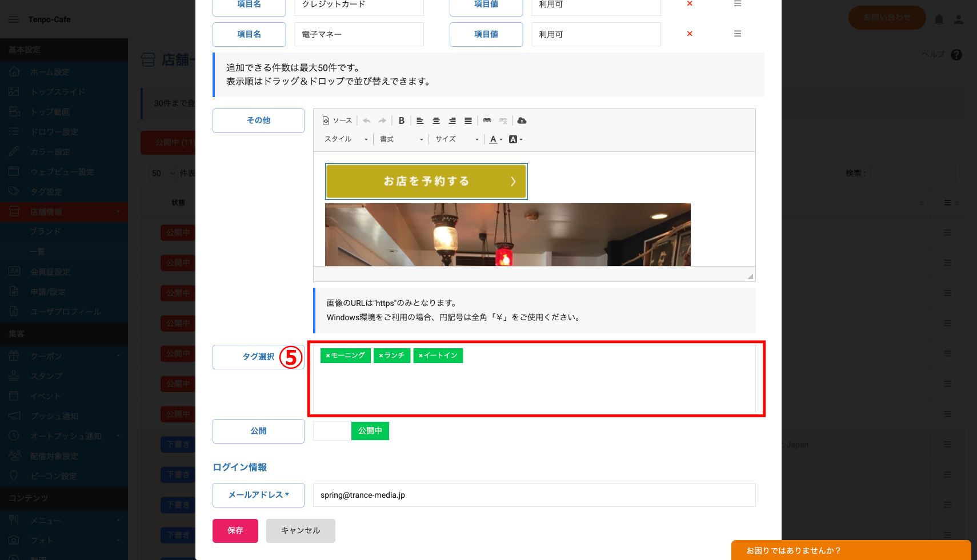
Task: Open the 書式 format dropdown
Action: tap(402, 139)
